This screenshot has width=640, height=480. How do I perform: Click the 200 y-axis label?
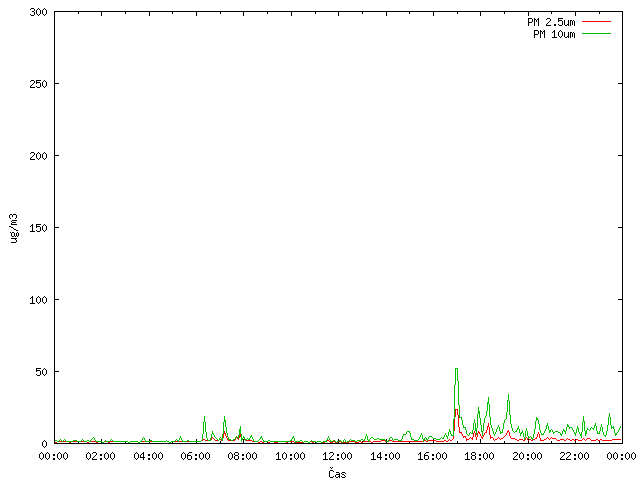[x=38, y=156]
